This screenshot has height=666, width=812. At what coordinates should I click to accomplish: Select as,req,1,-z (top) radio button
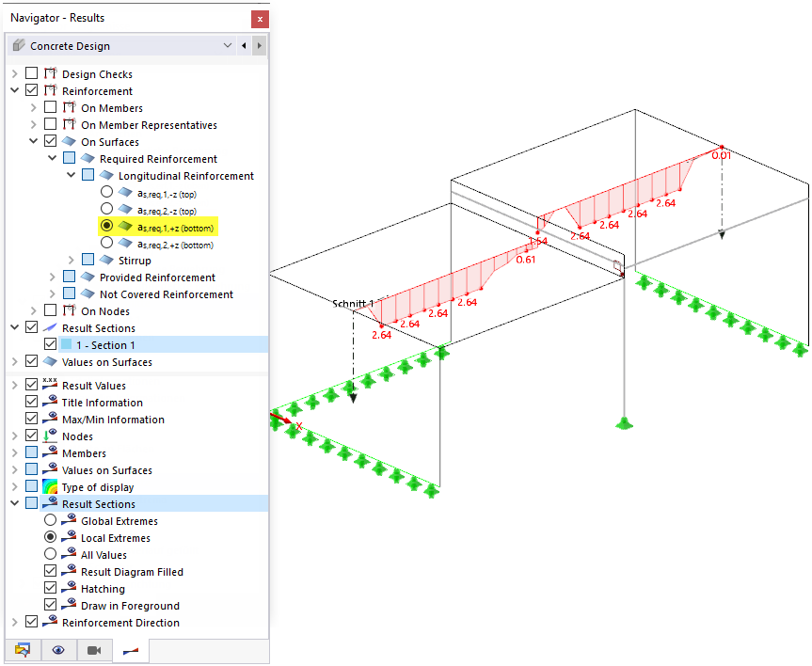click(106, 192)
